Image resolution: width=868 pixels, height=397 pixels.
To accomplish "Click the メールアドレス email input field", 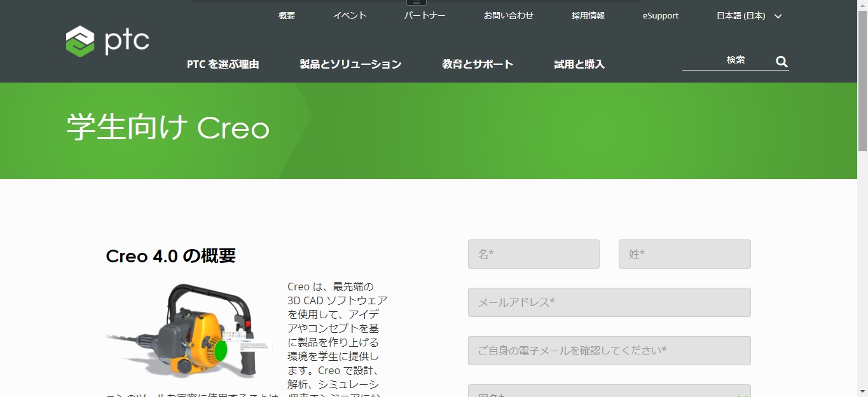I will pyautogui.click(x=609, y=302).
